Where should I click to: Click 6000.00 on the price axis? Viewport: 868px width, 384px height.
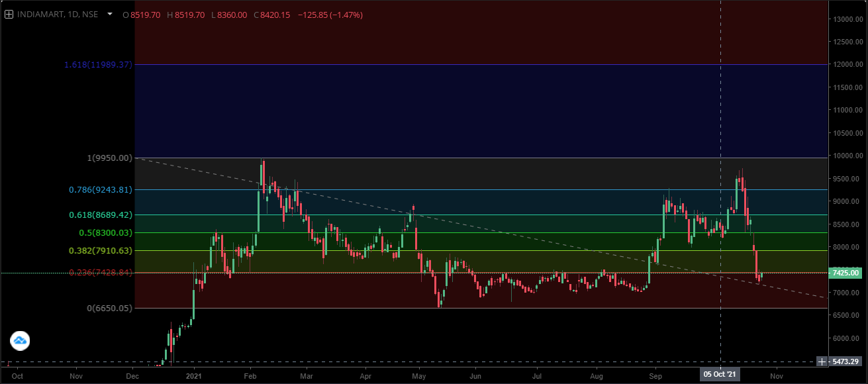tap(847, 338)
